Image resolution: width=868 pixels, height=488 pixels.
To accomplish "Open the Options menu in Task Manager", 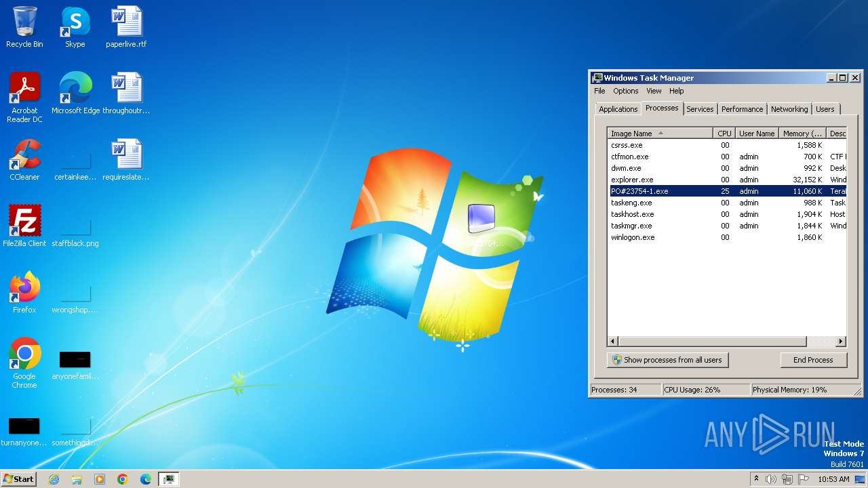I will click(626, 91).
